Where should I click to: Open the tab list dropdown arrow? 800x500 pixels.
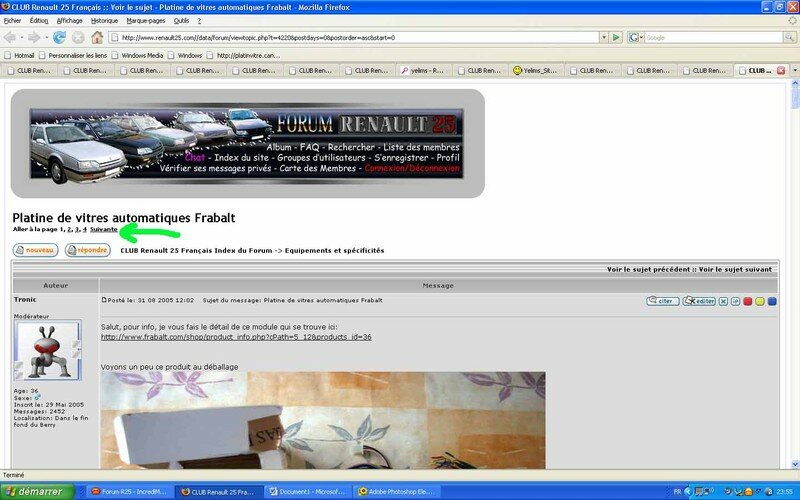click(x=794, y=70)
